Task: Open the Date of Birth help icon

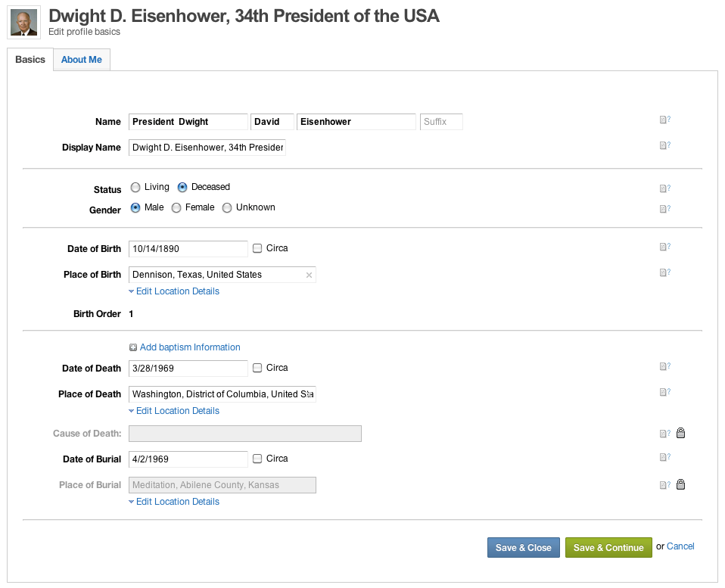Action: [665, 247]
